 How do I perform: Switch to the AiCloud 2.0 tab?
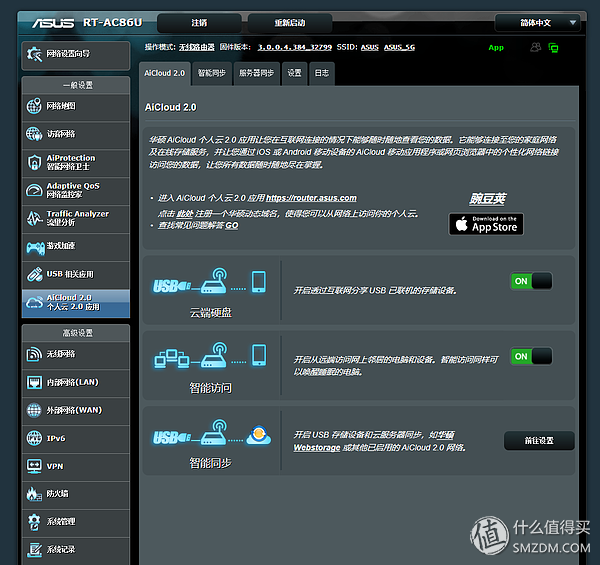pos(165,73)
